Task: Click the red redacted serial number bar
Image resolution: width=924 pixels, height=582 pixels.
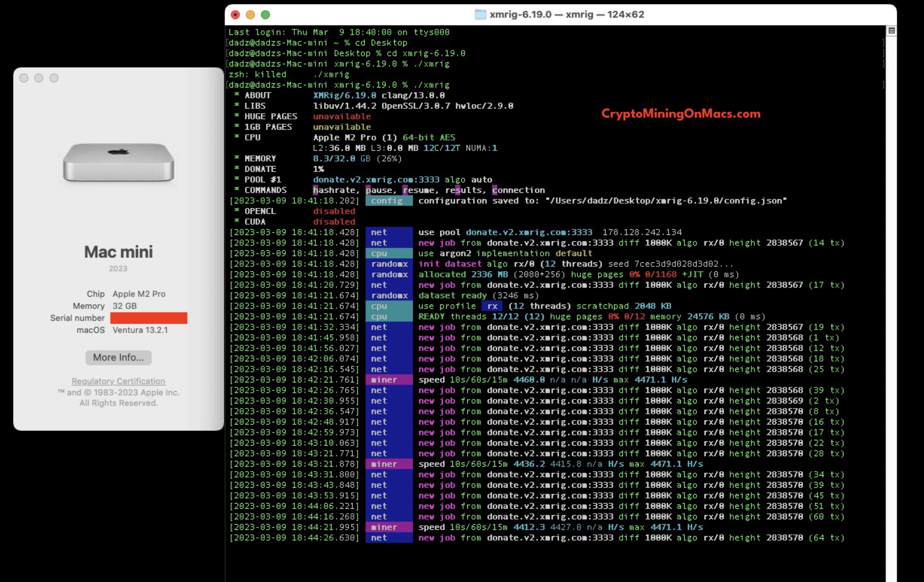Action: (x=149, y=318)
